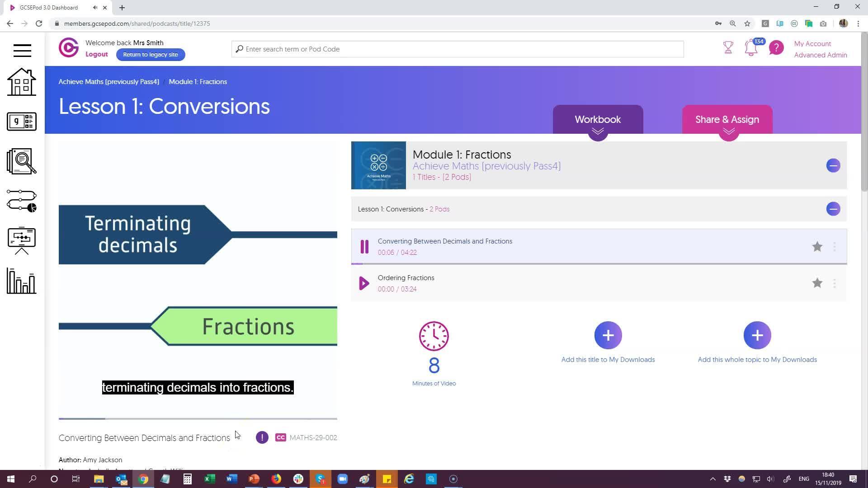Open Chrome menu three dots
This screenshot has height=488, width=868.
point(858,23)
